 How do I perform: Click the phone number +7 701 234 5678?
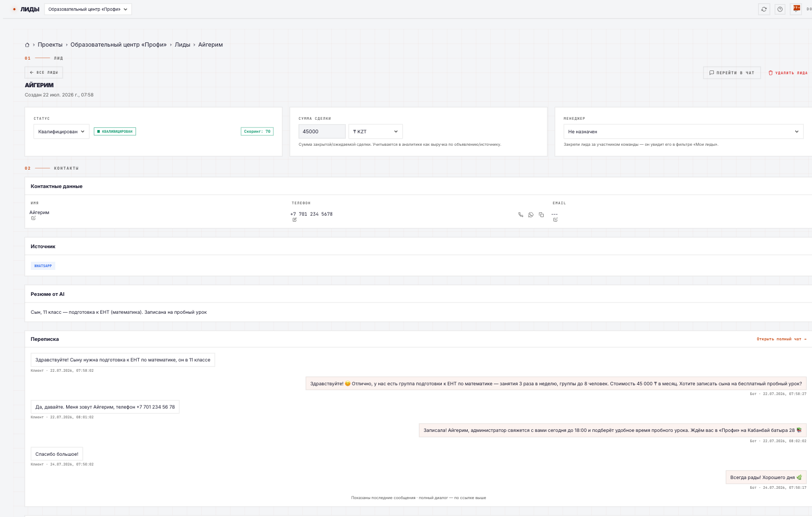tap(312, 214)
